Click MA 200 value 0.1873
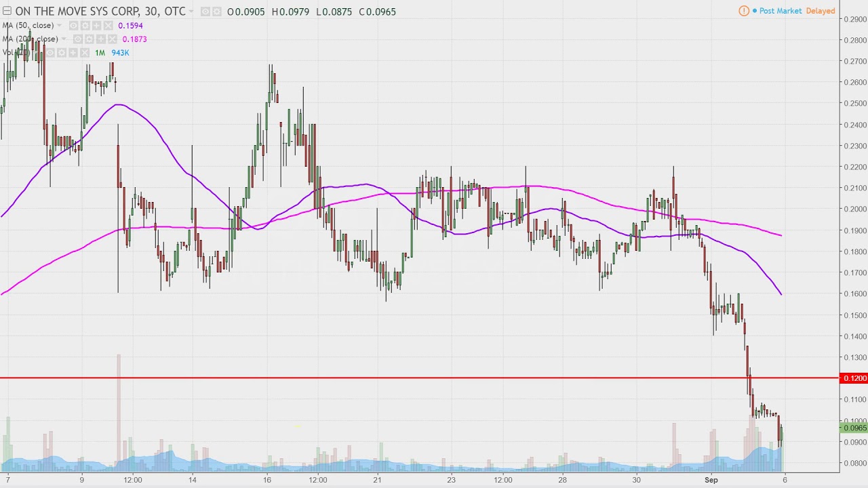868x488 pixels. click(134, 39)
